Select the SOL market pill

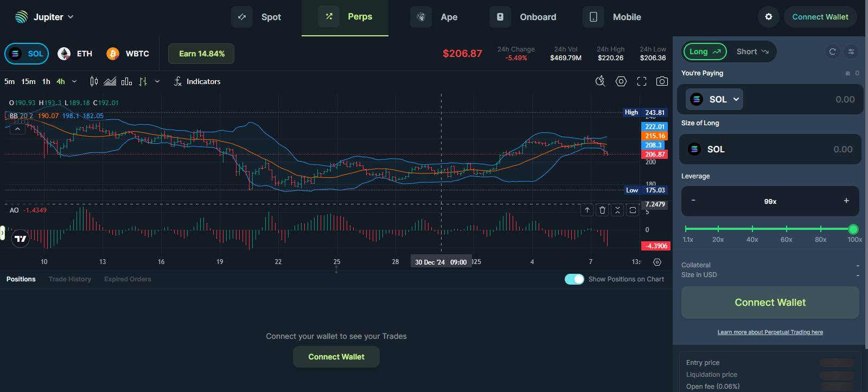tap(27, 54)
